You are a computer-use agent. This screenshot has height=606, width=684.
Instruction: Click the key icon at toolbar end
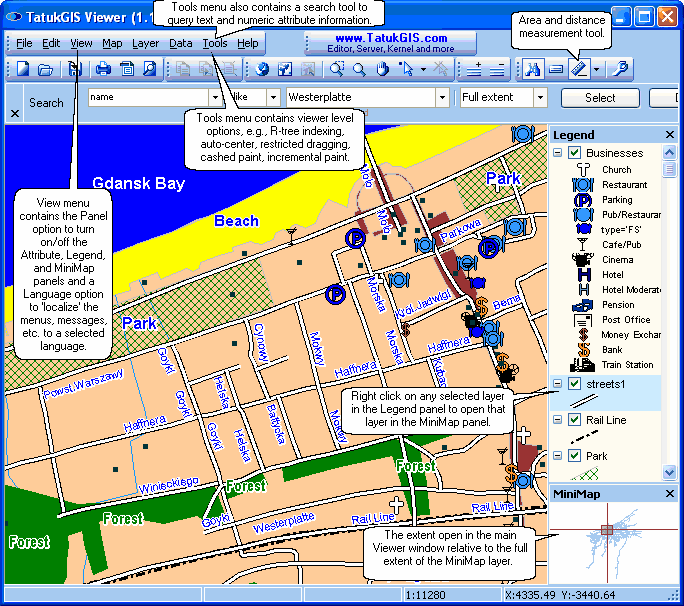(x=620, y=69)
